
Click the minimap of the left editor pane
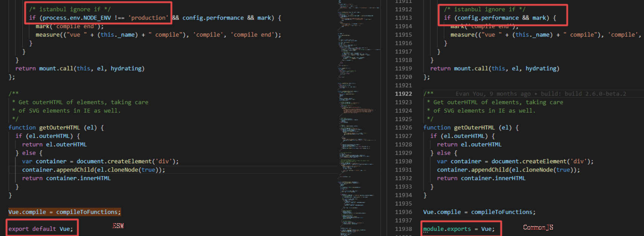tap(359, 118)
